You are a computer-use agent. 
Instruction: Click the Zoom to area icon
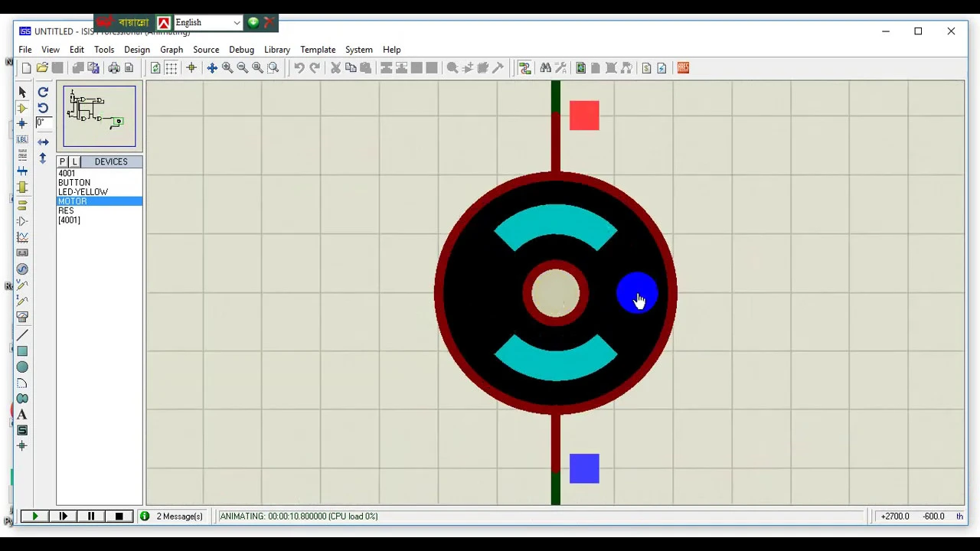pos(273,68)
